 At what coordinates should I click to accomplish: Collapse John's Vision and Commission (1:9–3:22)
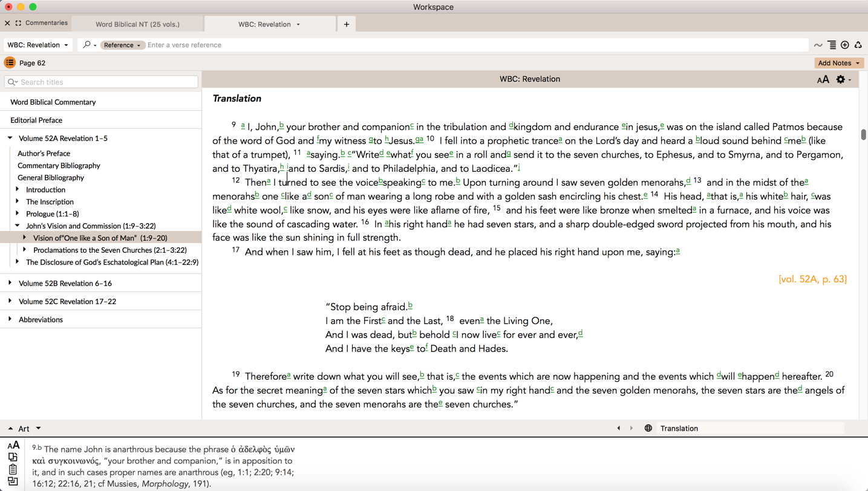(x=18, y=226)
